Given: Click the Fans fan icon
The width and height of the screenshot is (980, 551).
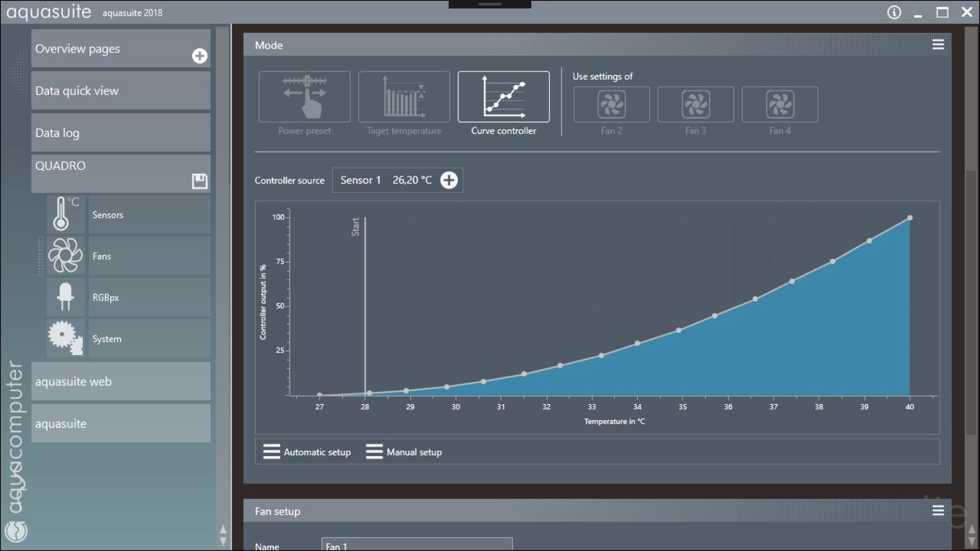Looking at the screenshot, I should [x=66, y=256].
